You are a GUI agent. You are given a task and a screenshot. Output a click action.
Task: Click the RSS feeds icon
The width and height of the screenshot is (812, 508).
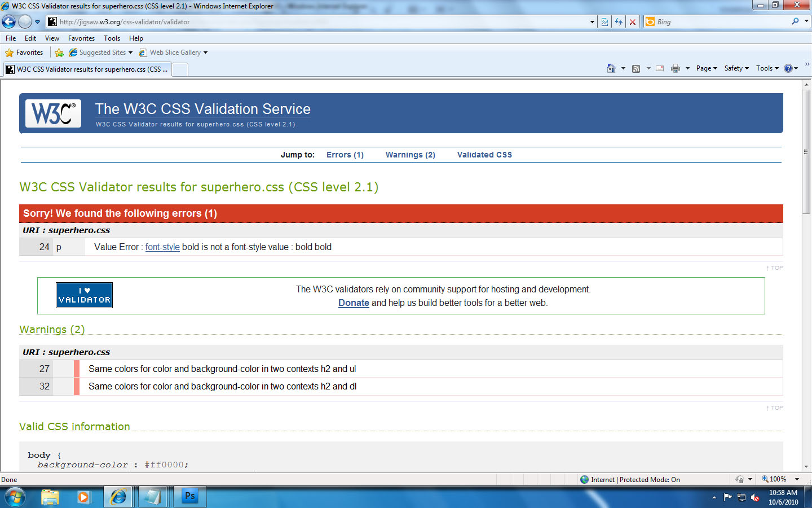pyautogui.click(x=636, y=68)
